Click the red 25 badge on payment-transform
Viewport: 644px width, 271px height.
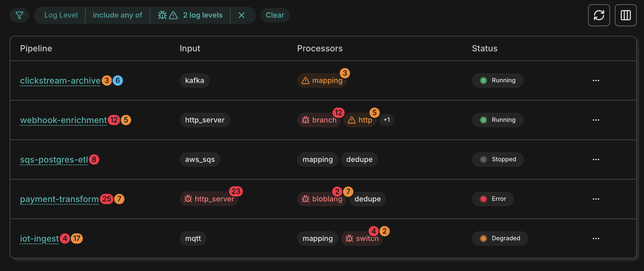tap(107, 199)
